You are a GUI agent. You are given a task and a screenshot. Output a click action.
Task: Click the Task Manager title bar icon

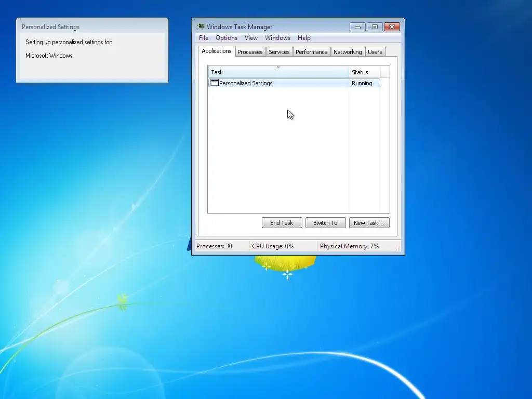click(x=200, y=27)
